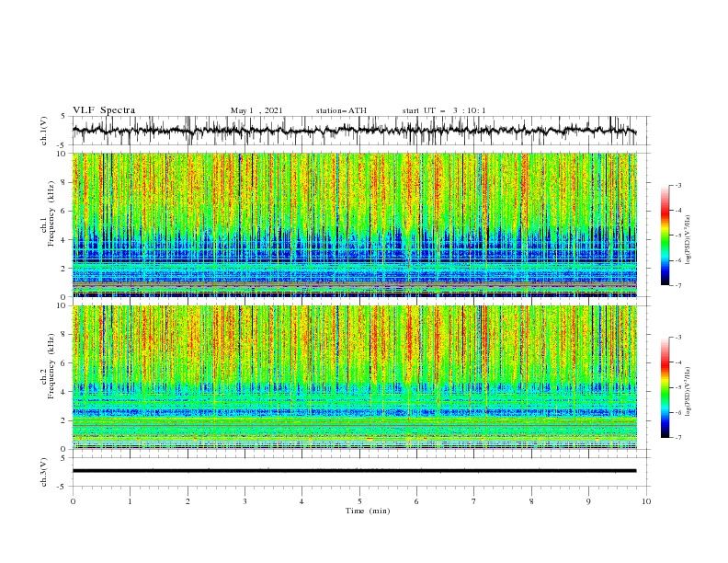728x563 pixels.
Task: Select the ch.2 "Frequency (kHz)" axis label
Action: point(51,366)
